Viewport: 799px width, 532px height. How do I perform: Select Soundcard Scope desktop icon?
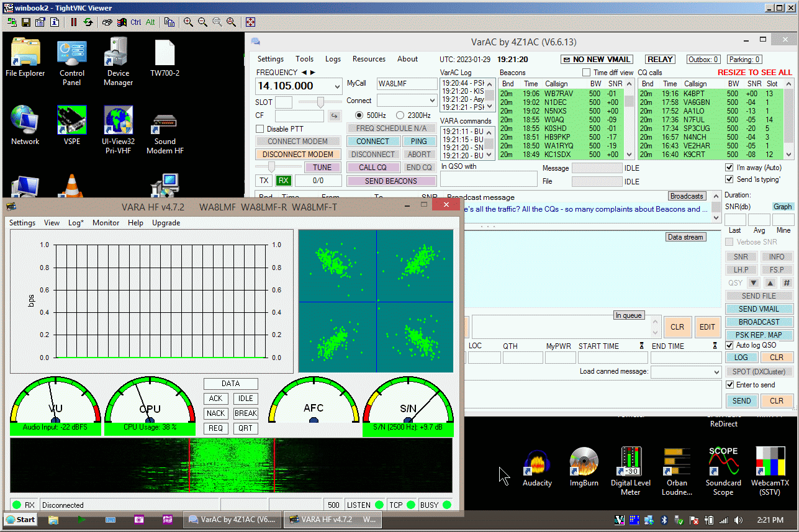723,471
